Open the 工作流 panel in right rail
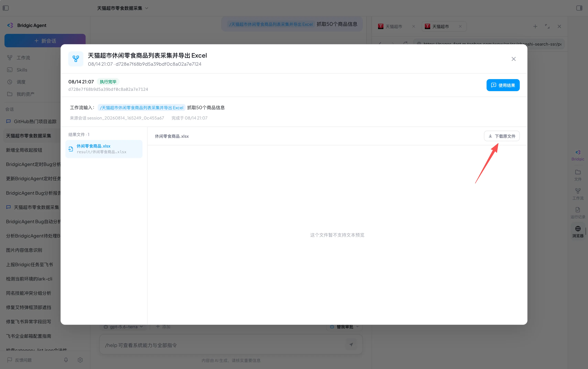The image size is (588, 369). pos(578,194)
